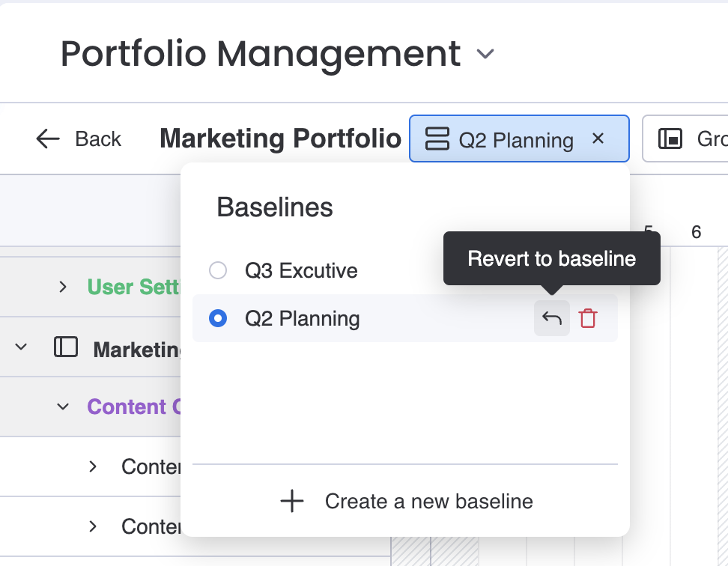Clear the Q2 Planning baseline chip
Screen dimensions: 728x566
598,139
